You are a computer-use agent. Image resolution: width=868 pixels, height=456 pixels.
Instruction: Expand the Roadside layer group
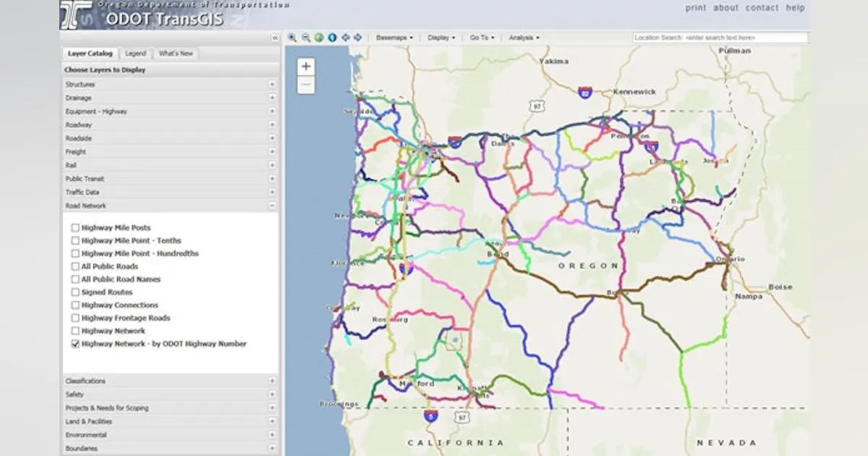tap(272, 138)
